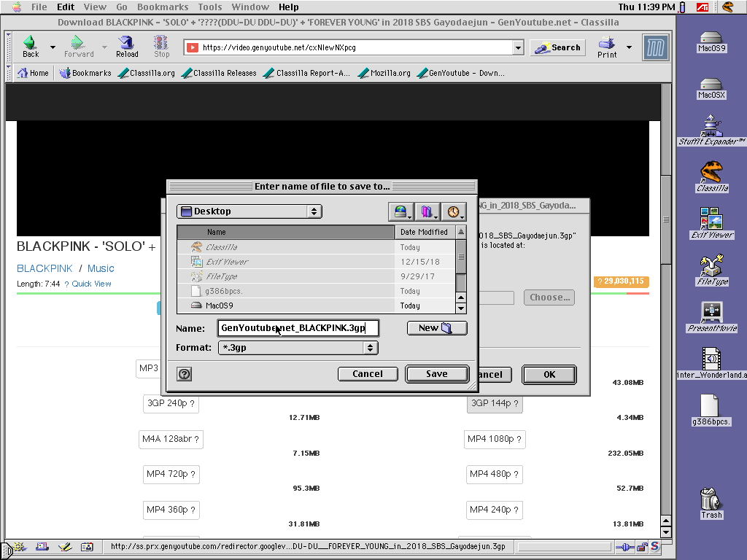The height and width of the screenshot is (560, 747).
Task: Open the Favorites button in save dialog
Action: tap(427, 211)
